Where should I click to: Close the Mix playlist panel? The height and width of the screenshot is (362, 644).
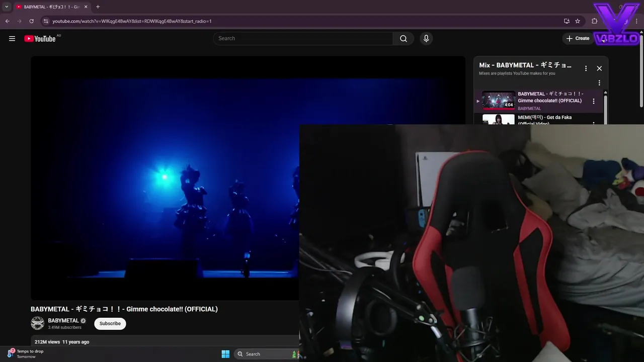[599, 68]
